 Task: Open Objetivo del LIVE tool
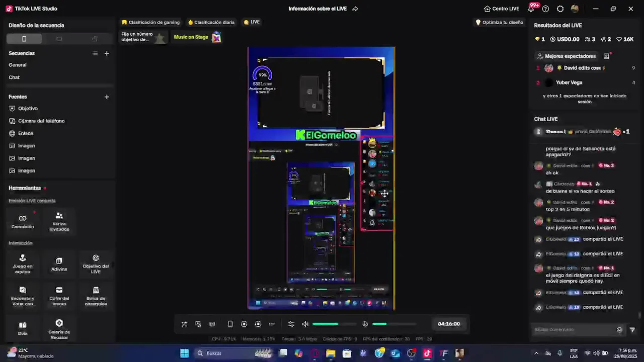[96, 264]
